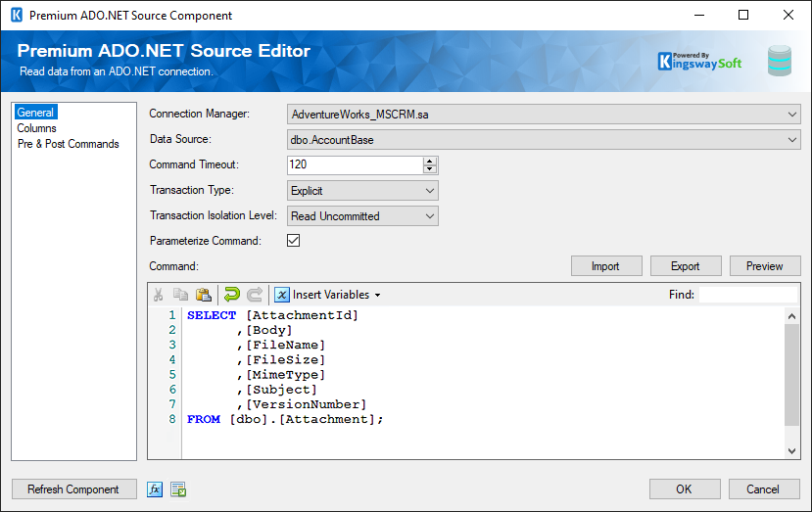Click the ,[Body] line in editor

point(264,330)
